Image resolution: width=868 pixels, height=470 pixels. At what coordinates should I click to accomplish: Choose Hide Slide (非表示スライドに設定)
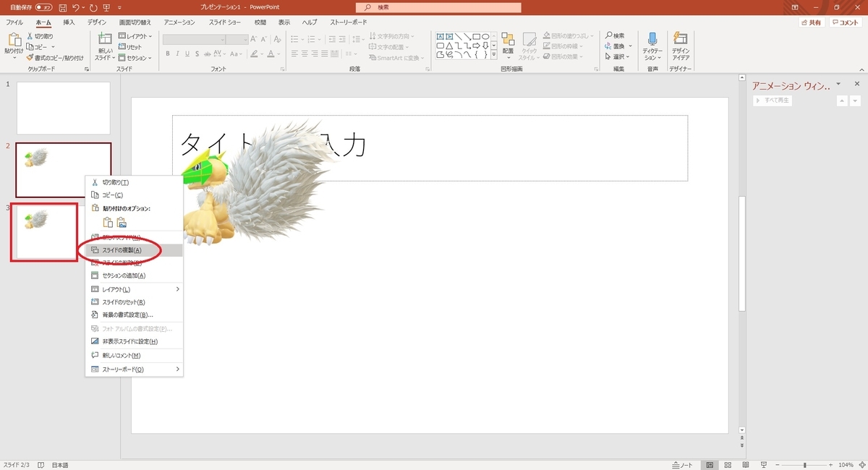pyautogui.click(x=134, y=341)
